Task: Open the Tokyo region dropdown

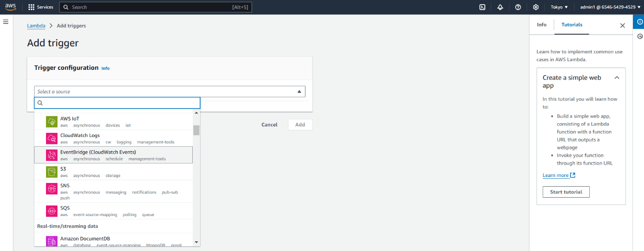Action: (x=559, y=7)
